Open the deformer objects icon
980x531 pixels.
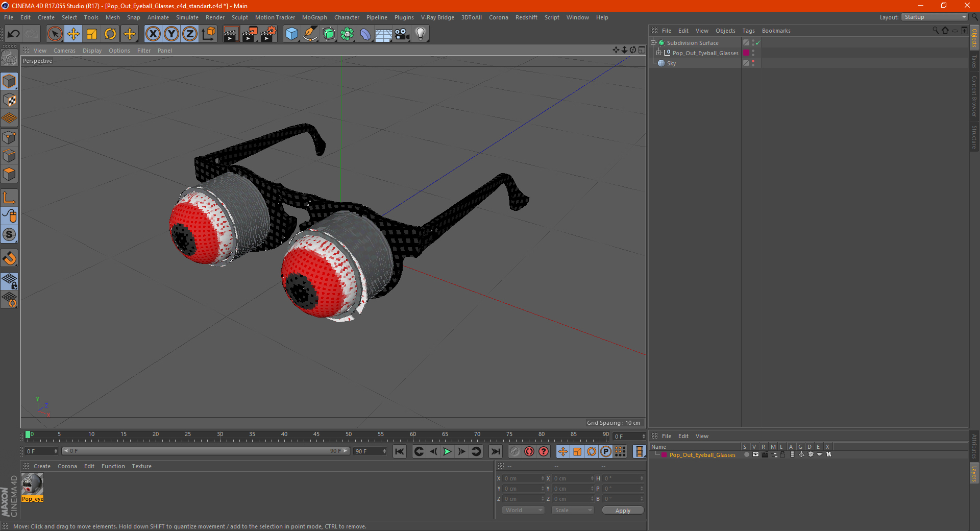pyautogui.click(x=365, y=34)
